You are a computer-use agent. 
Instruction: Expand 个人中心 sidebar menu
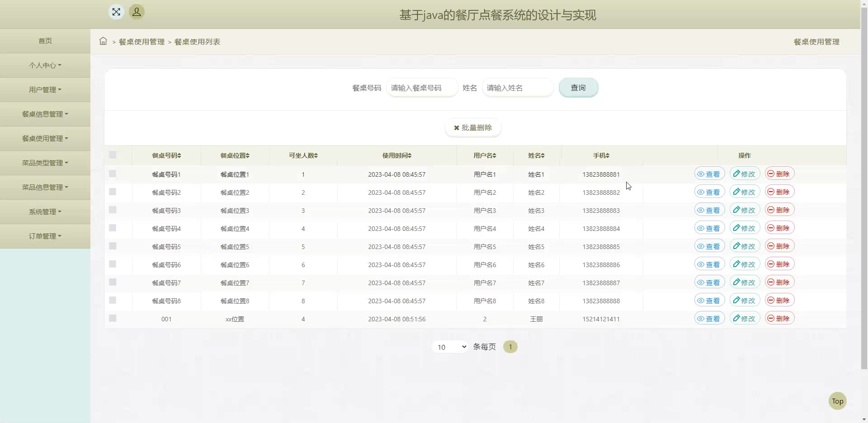tap(45, 66)
